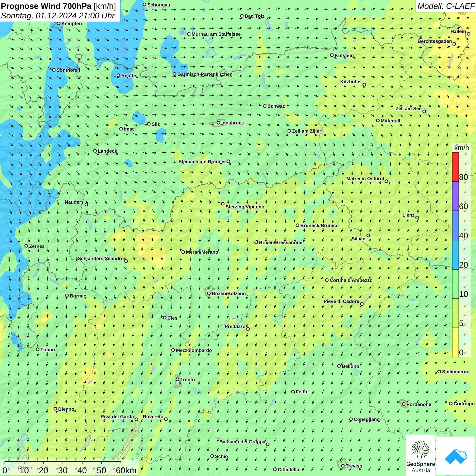Click the 'Treviso' label
Image resolution: width=476 pixels, height=476 pixels.
pyautogui.click(x=354, y=466)
